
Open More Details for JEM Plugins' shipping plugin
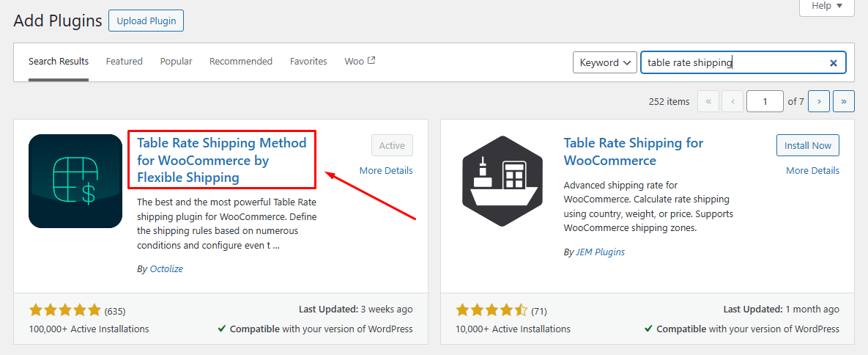(x=812, y=170)
